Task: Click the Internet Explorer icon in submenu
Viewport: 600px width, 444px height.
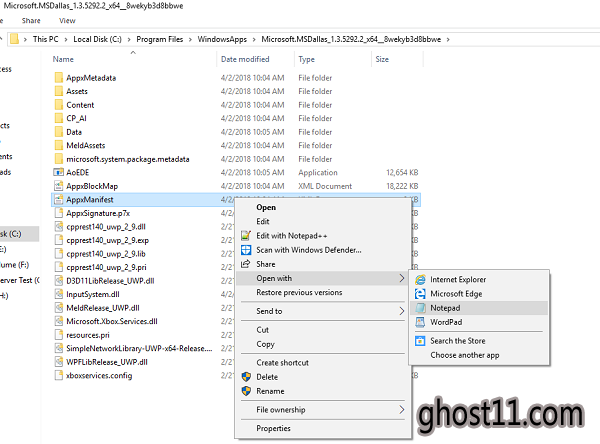Action: click(420, 280)
